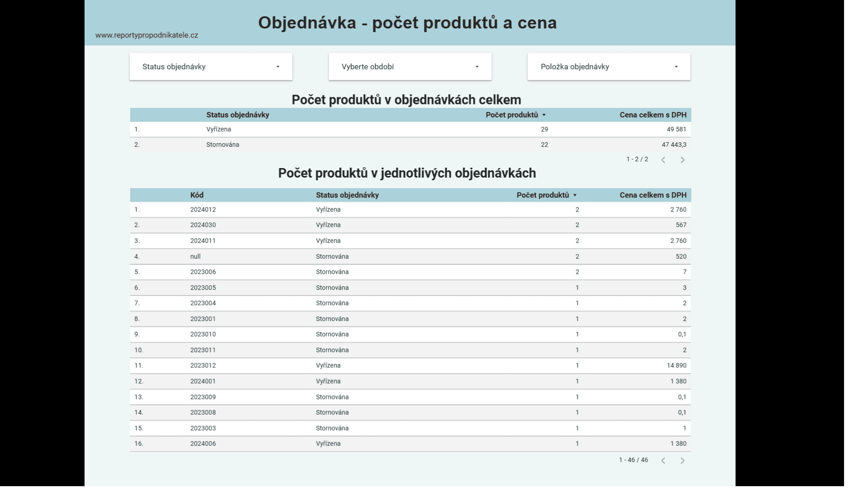Click order code 2023005

[x=203, y=288]
